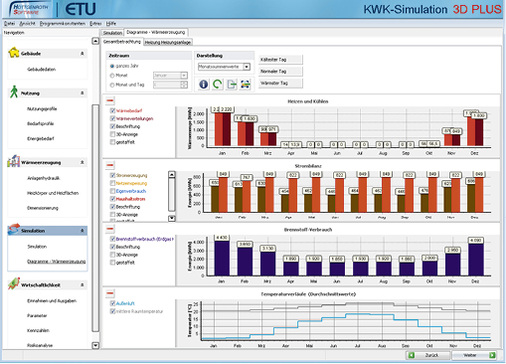Click the export document icon

coord(231,84)
